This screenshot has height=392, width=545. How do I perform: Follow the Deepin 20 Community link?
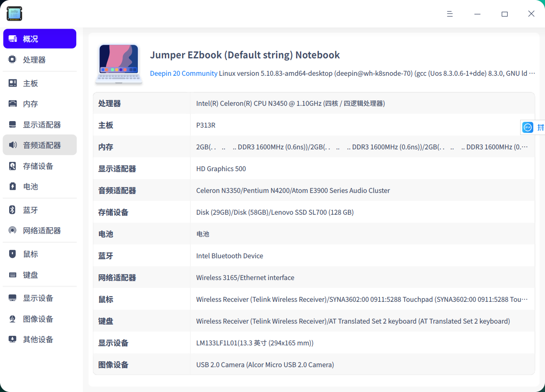coord(183,73)
